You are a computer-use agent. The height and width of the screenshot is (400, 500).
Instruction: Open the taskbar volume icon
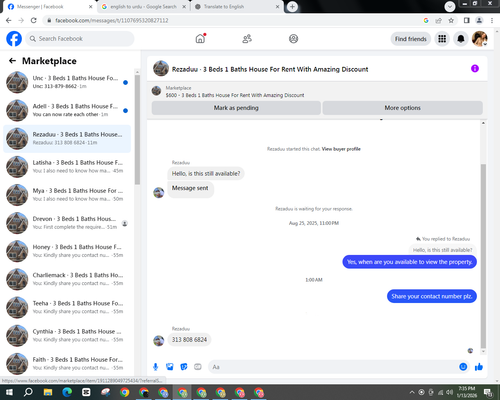(450, 392)
